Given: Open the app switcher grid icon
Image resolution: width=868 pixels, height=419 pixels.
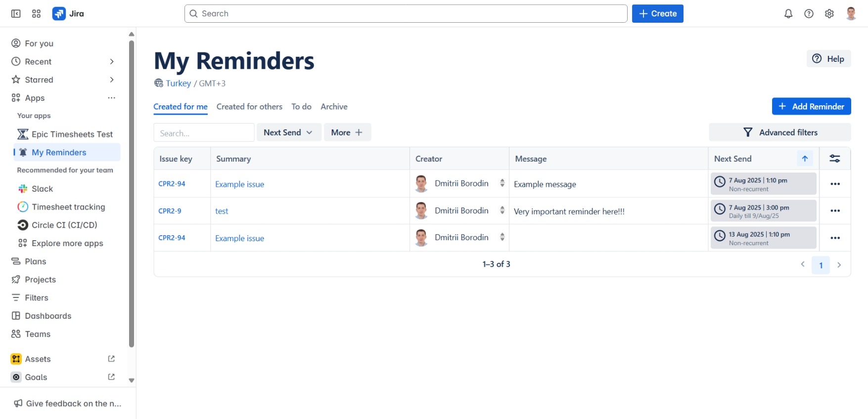Looking at the screenshot, I should 36,14.
